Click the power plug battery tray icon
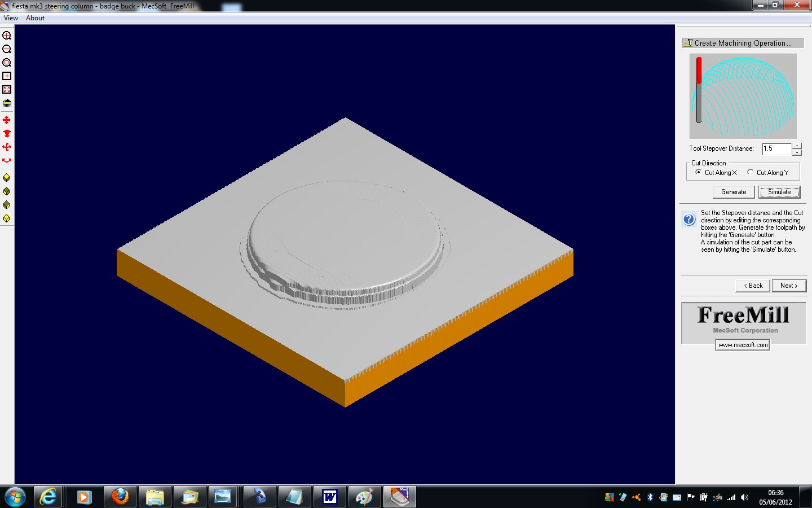The image size is (812, 508). point(704,497)
